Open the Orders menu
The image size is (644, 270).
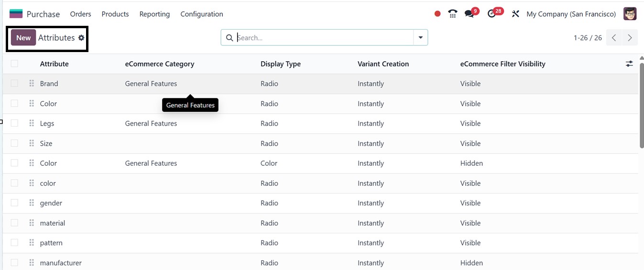tap(80, 14)
